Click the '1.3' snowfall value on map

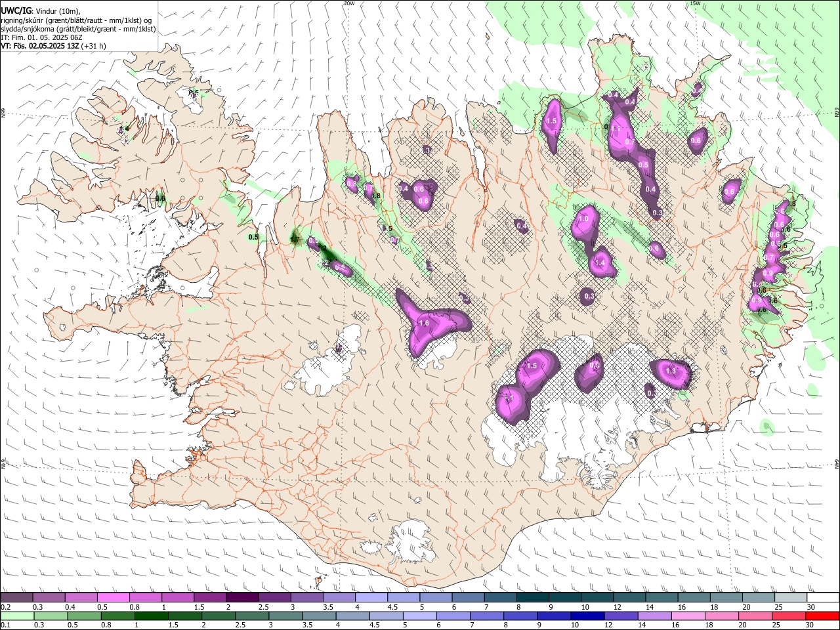(x=671, y=371)
